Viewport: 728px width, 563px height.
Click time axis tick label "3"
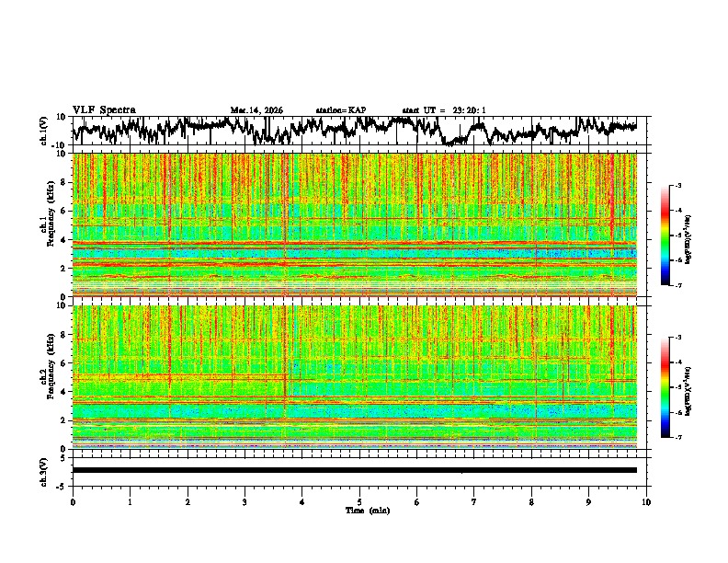[x=245, y=502]
